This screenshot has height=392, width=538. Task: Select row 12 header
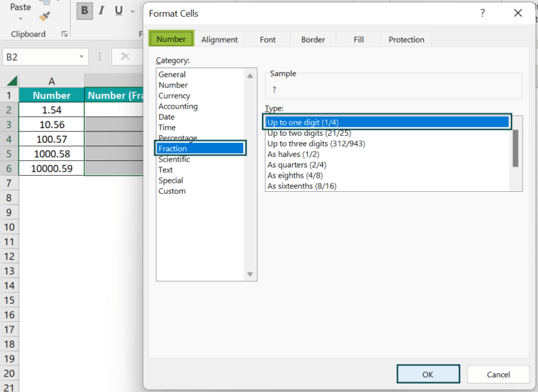pyautogui.click(x=9, y=256)
